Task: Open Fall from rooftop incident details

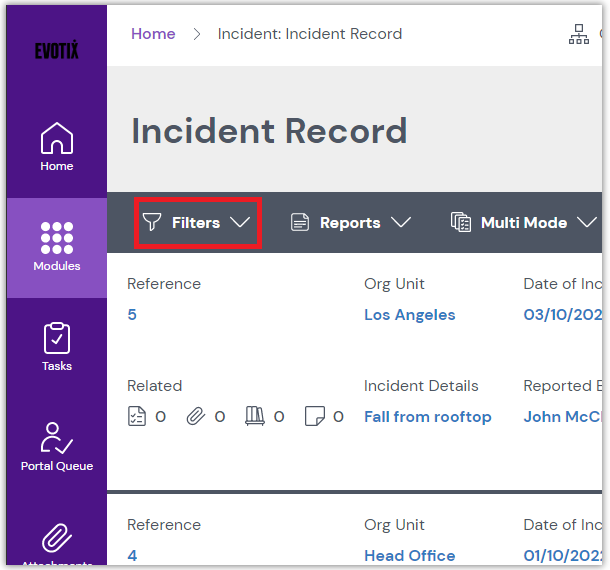Action: pyautogui.click(x=427, y=417)
